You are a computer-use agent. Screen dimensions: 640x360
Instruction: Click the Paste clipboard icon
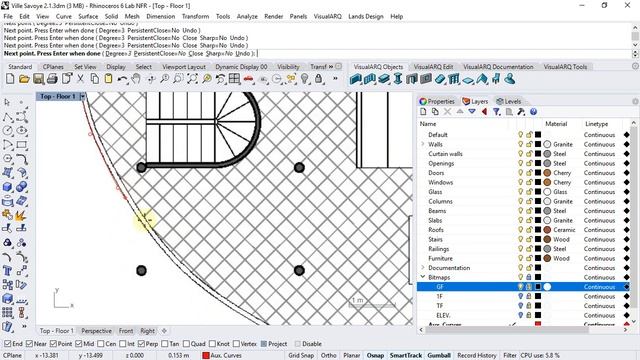click(x=108, y=79)
